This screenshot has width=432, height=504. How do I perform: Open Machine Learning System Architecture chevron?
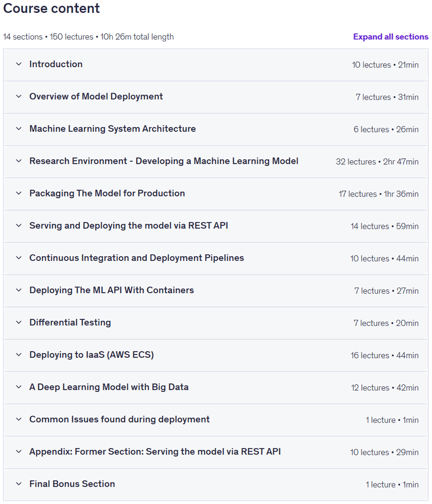[19, 129]
